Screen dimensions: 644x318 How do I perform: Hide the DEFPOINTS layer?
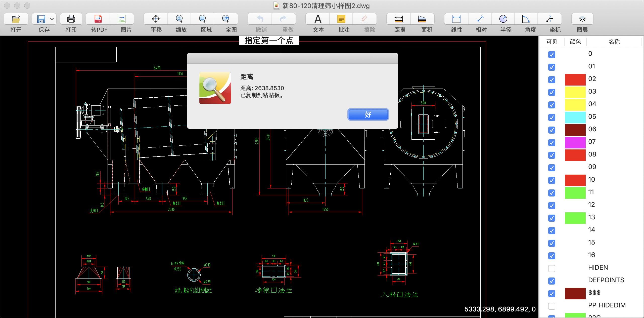click(x=552, y=281)
